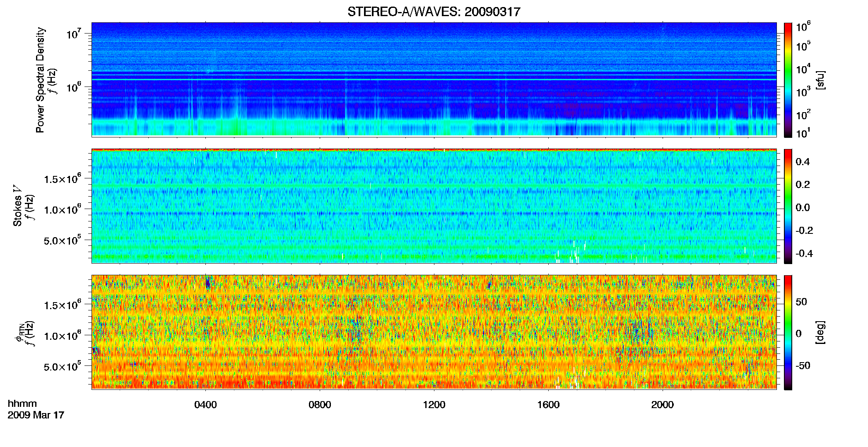The width and height of the screenshot is (868, 447).
Task: Click the Stokes V axis label
Action: pos(17,206)
